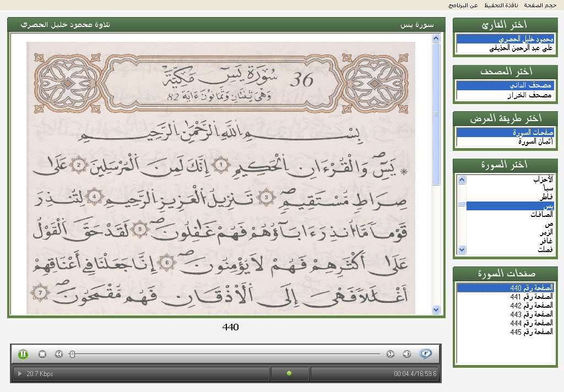The height and width of the screenshot is (392, 564).
Task: Select reciter علي عبد الرحمن الحذيفي
Action: tap(505, 48)
